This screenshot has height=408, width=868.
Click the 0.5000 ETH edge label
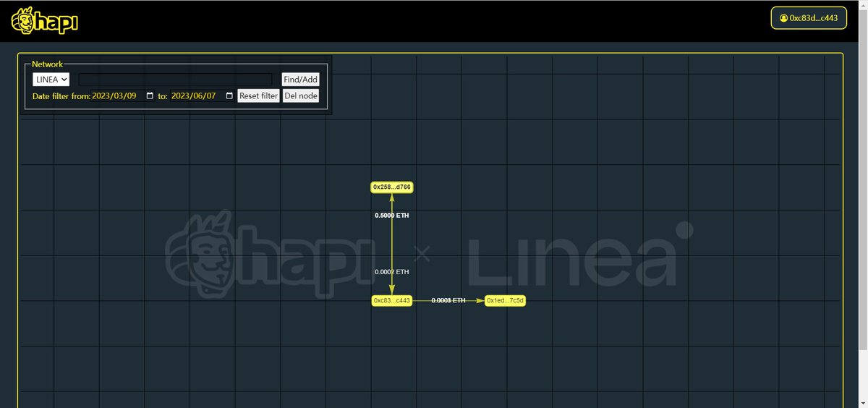pos(392,216)
